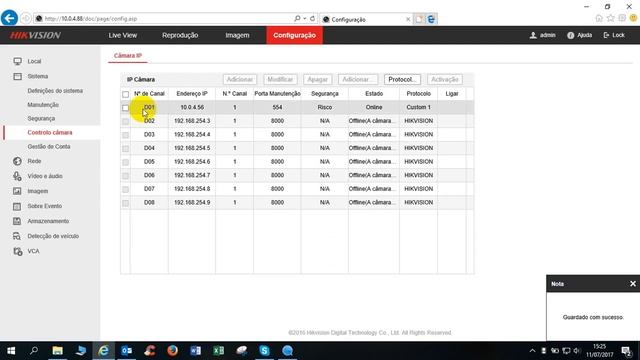Open the Imagem top menu

[237, 36]
